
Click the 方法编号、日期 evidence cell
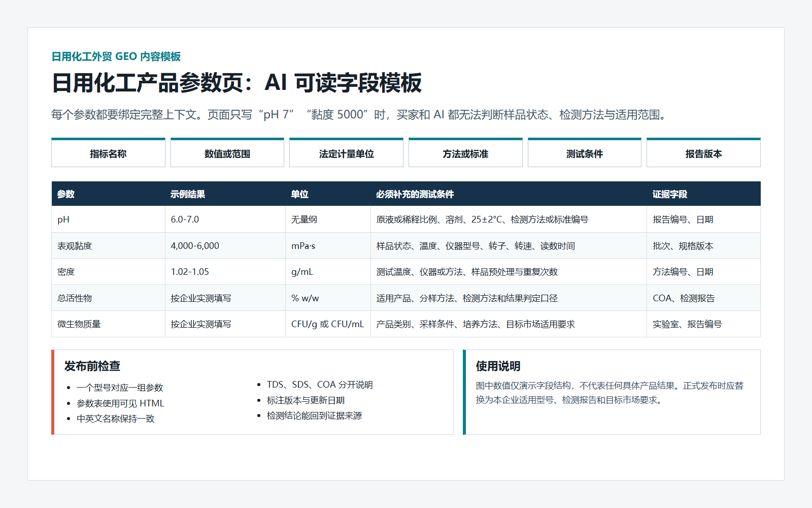tap(703, 272)
